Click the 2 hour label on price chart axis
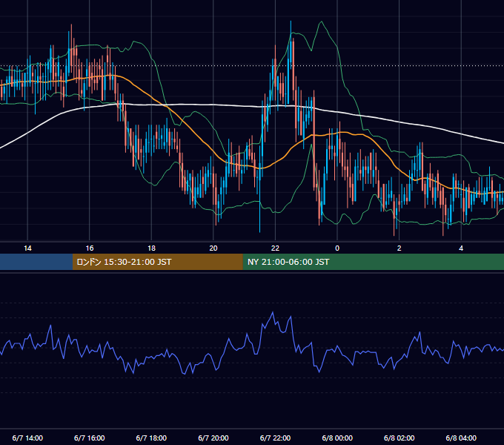The image size is (504, 445). (399, 248)
